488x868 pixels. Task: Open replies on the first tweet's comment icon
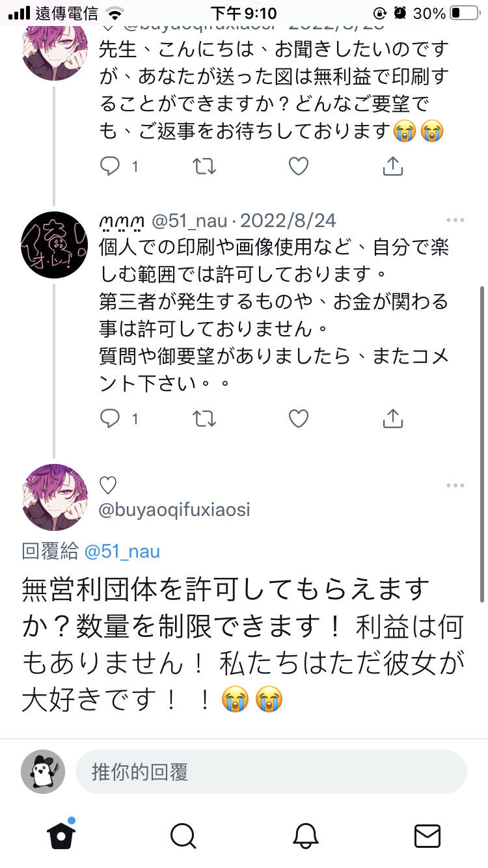pos(111,167)
